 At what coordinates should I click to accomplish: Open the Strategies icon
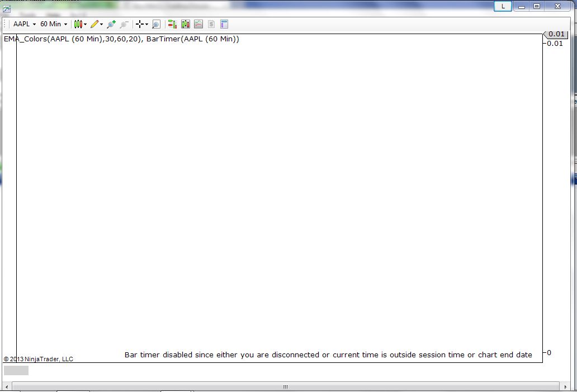(211, 24)
